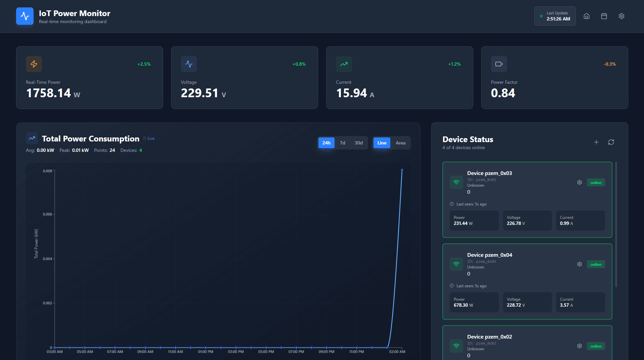Click the +0.8% change indicator
The height and width of the screenshot is (360, 644).
[299, 64]
